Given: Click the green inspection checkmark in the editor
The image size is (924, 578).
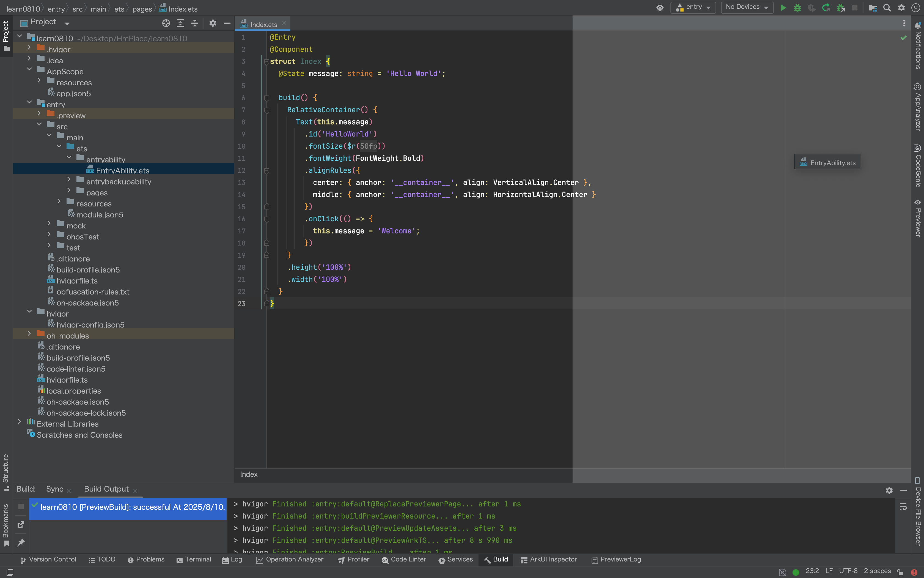Looking at the screenshot, I should [x=903, y=37].
